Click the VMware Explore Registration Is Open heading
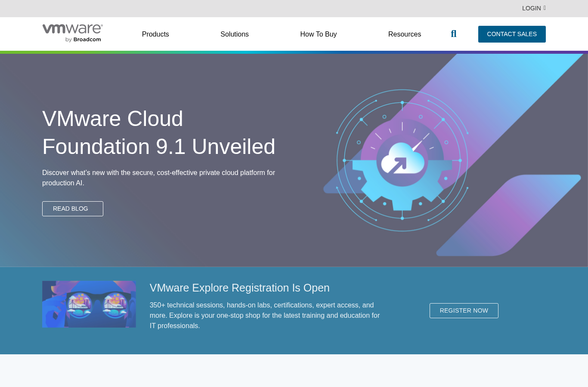Screen dimensions: 588x387 [240, 288]
